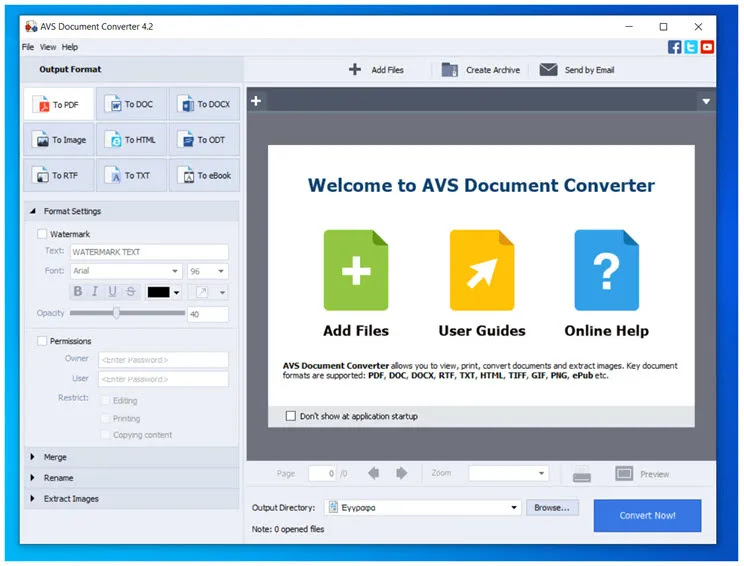Open the Facebook page icon
Screen dimensions: 744x566
point(674,47)
